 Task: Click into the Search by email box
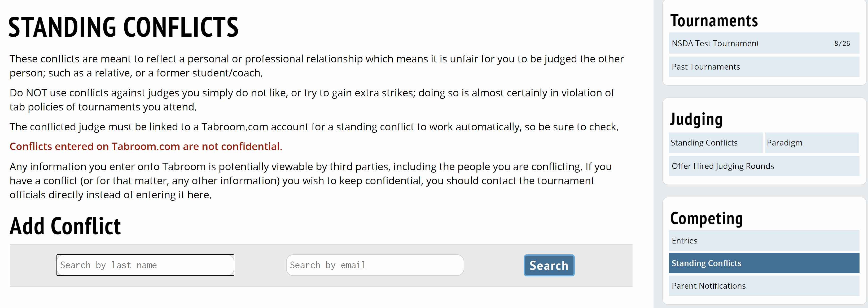pyautogui.click(x=375, y=265)
